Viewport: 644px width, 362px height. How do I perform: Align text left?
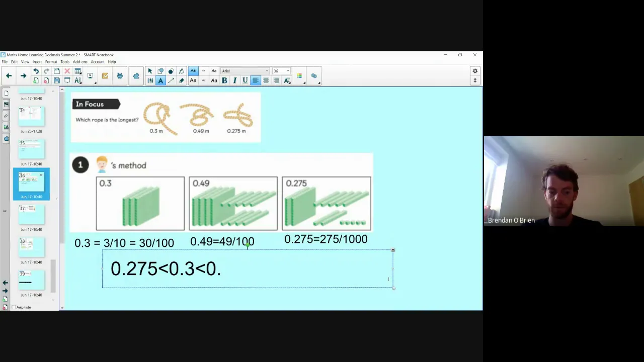[256, 80]
